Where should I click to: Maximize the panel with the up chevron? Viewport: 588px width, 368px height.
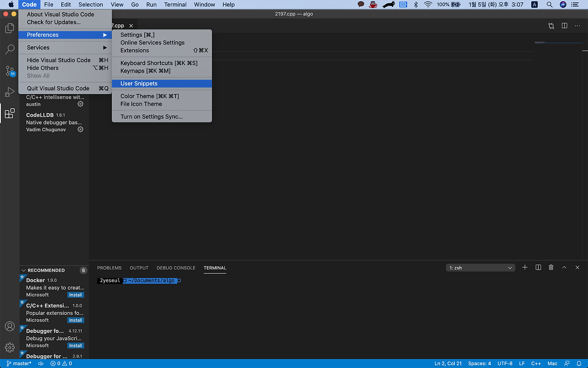[565, 267]
